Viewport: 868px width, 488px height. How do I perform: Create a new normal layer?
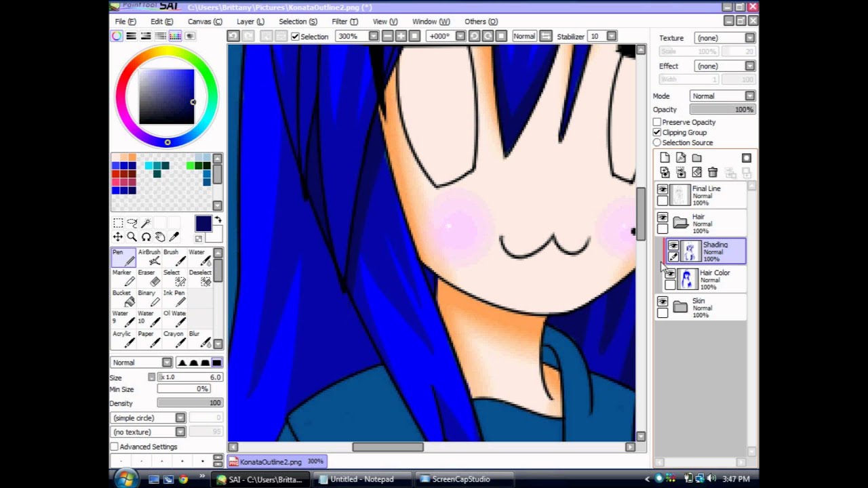(x=665, y=158)
